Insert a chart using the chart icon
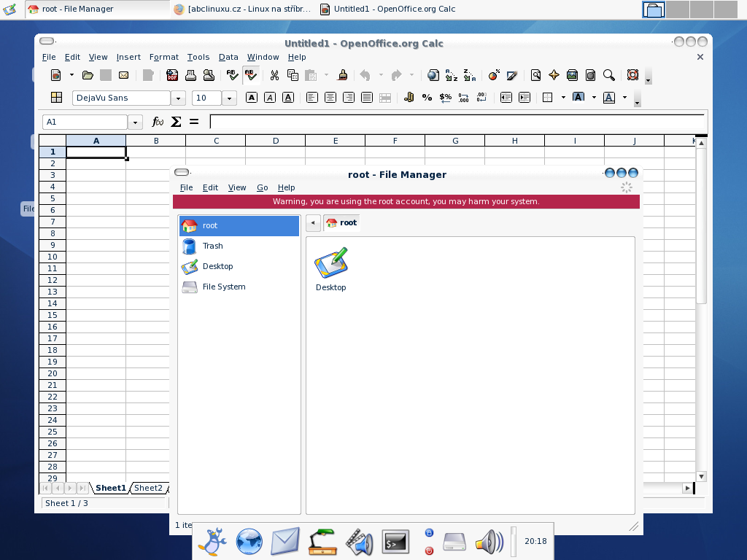747x560 pixels. (x=494, y=75)
